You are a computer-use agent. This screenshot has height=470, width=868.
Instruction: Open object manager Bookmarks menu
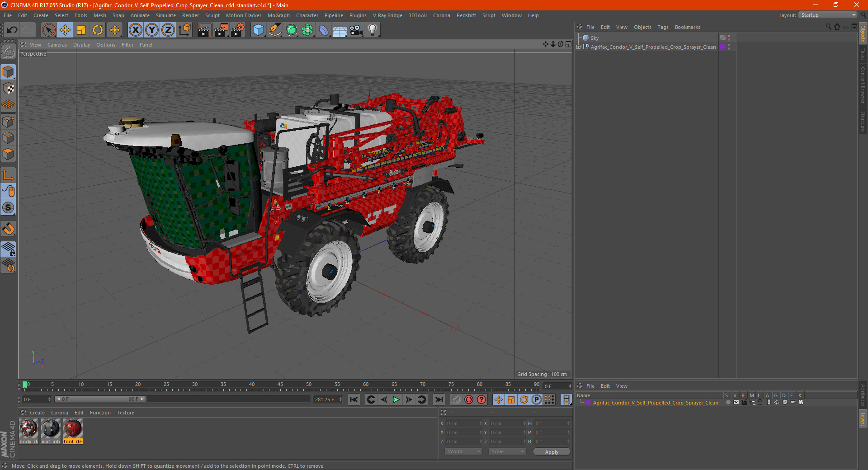(x=687, y=28)
